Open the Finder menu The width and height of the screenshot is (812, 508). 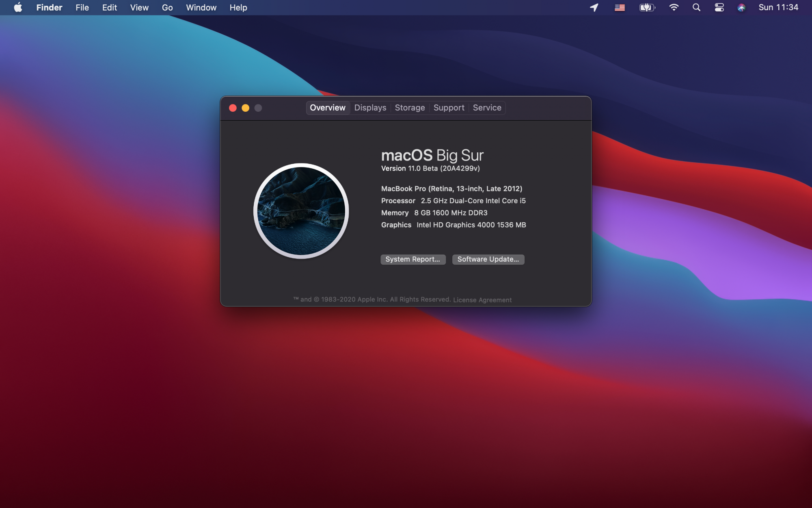pyautogui.click(x=49, y=7)
